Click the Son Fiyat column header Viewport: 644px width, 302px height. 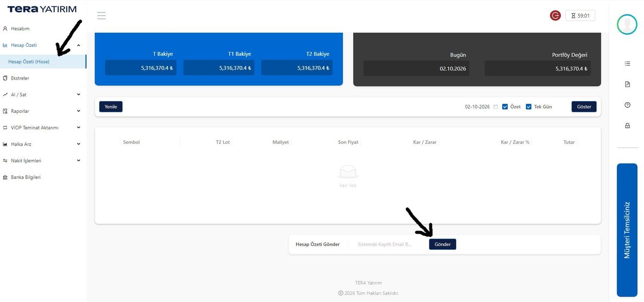[348, 142]
